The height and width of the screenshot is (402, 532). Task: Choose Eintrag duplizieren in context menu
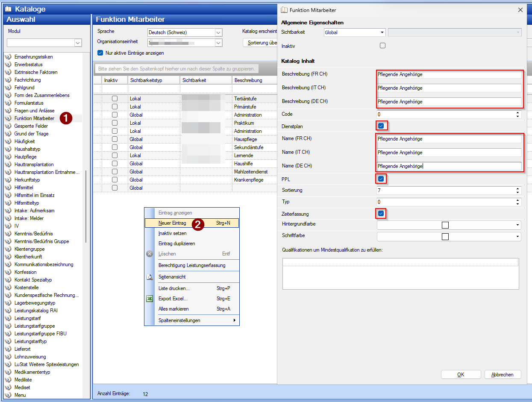point(176,244)
